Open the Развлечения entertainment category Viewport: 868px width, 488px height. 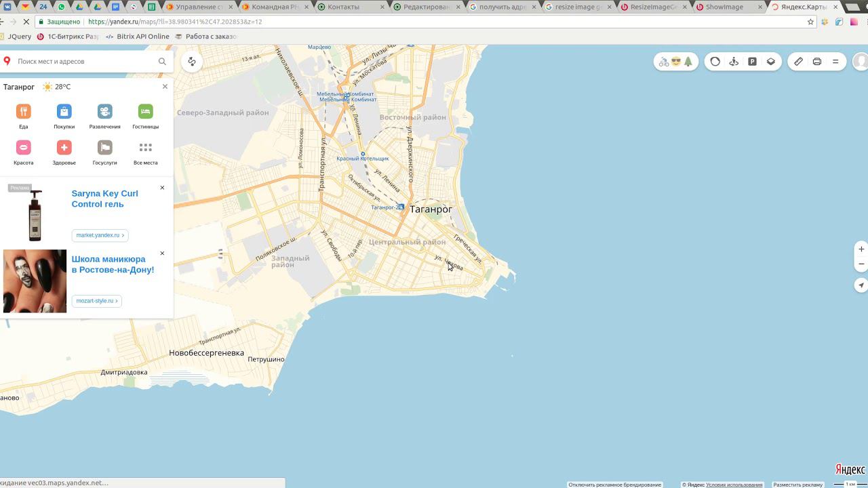pos(104,116)
